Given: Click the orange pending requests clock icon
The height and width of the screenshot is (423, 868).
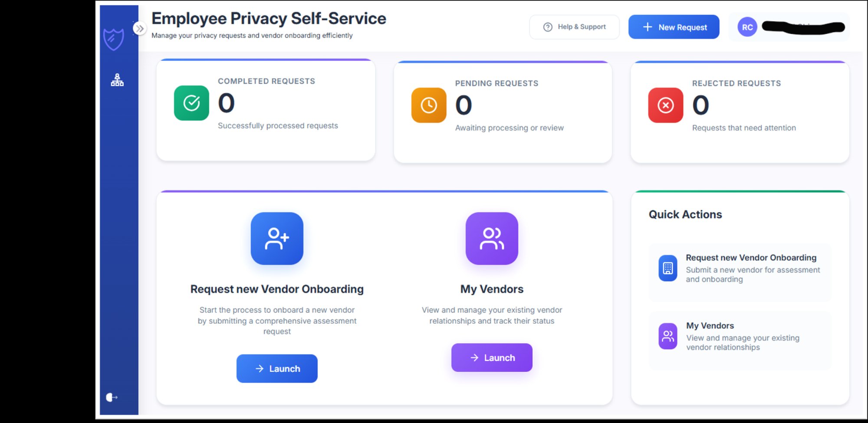Looking at the screenshot, I should [428, 105].
